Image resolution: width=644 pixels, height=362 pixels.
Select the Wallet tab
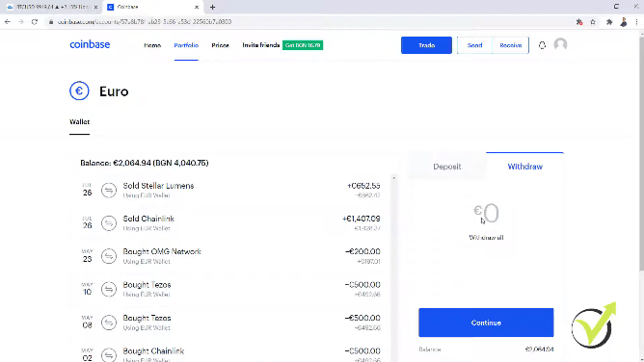pos(79,121)
